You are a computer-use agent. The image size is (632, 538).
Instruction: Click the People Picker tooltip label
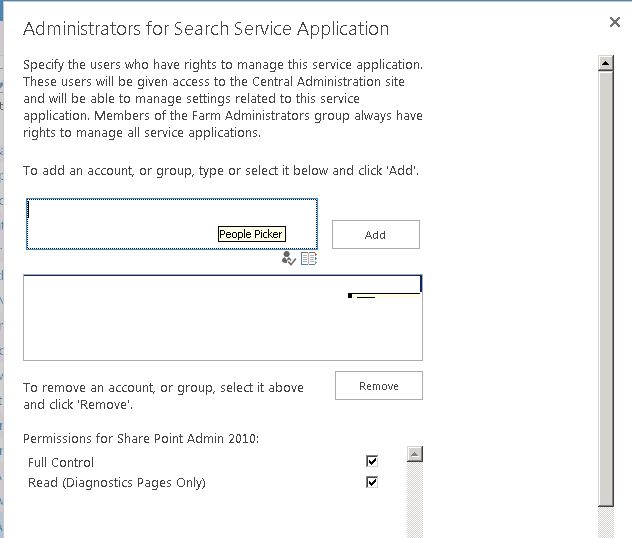click(x=251, y=234)
